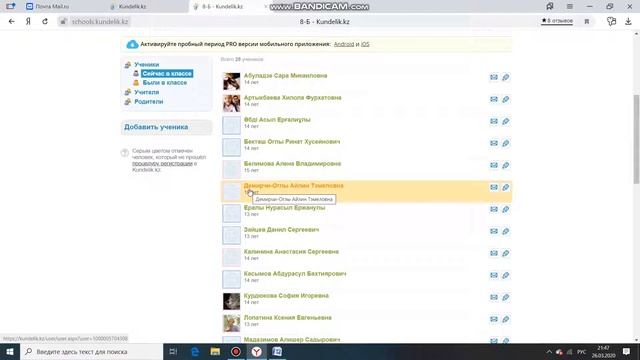
Task: Open Microsoft Edge from taskbar
Action: (195, 351)
